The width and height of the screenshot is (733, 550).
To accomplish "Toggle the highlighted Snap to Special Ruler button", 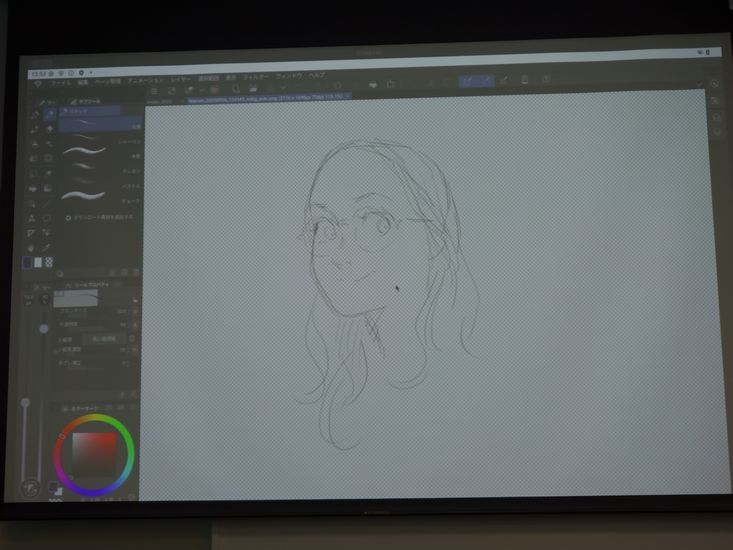I will (487, 82).
